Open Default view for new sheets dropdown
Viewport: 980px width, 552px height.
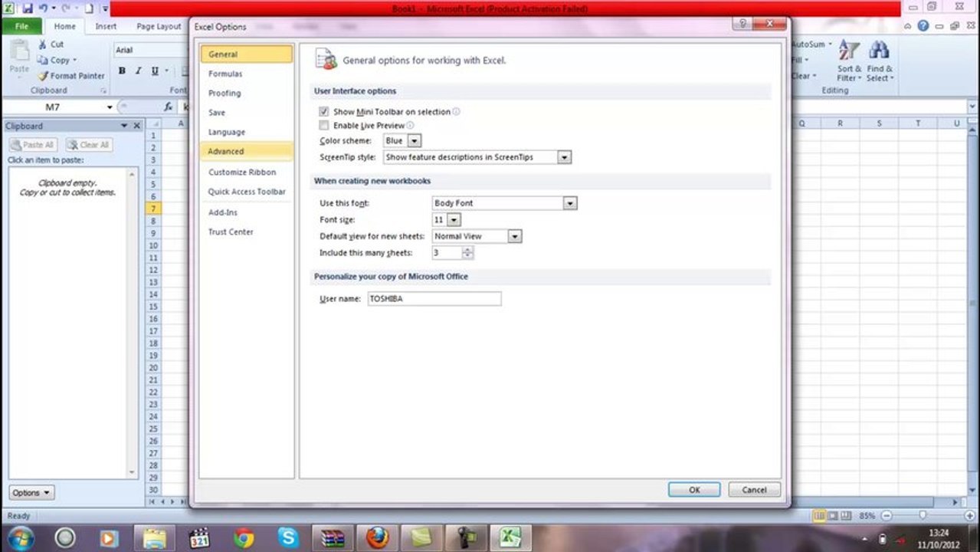click(515, 236)
